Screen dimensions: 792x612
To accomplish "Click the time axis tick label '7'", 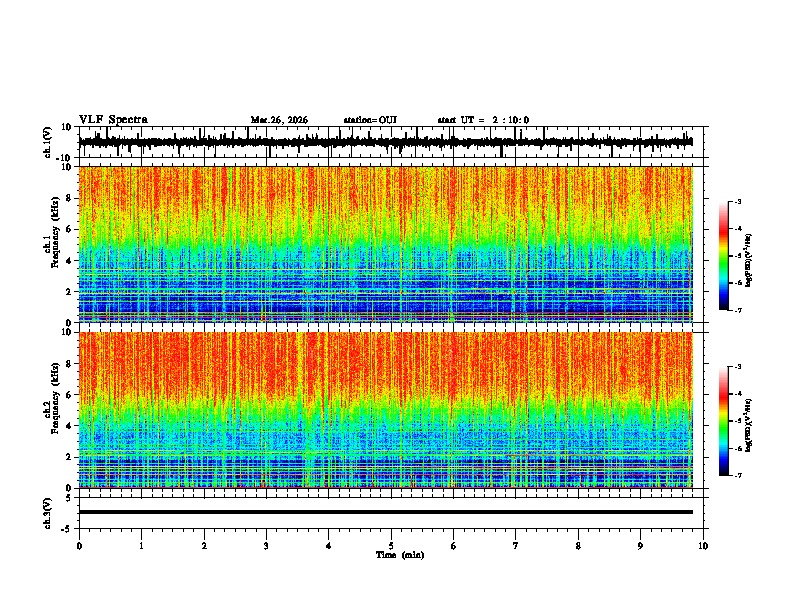I will coord(516,546).
